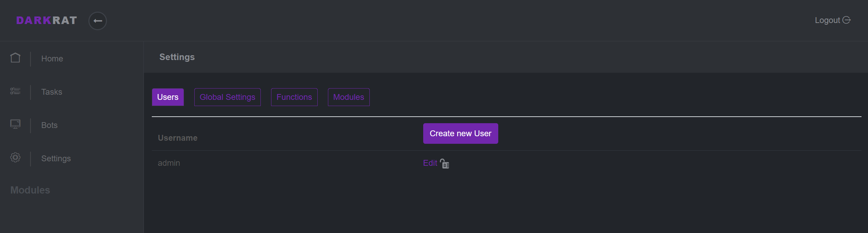Open the Global Settings tab
The height and width of the screenshot is (233, 868).
(x=228, y=97)
